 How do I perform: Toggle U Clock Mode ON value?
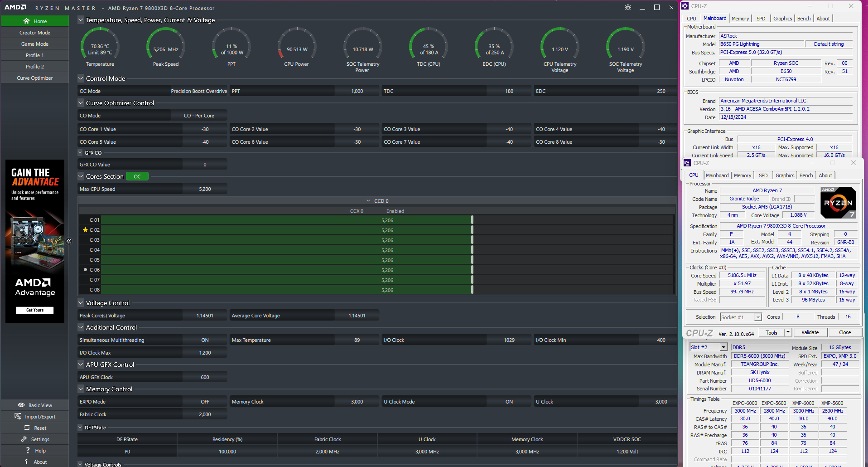click(509, 402)
